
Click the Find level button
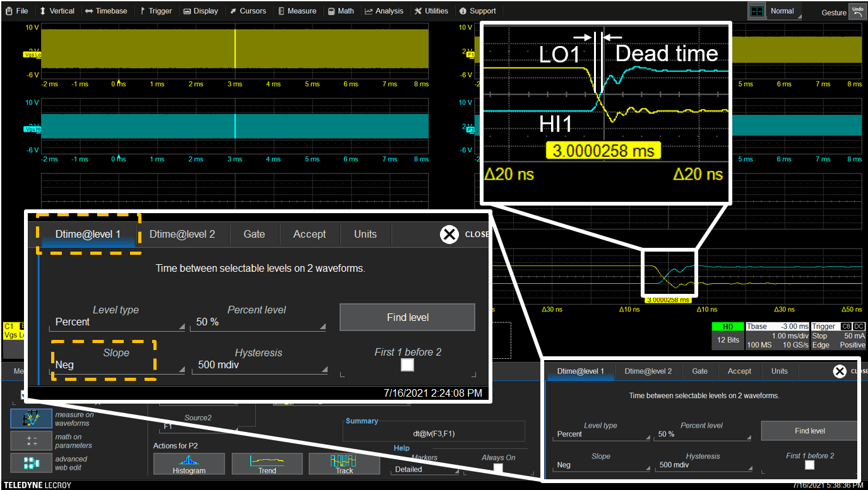coord(407,317)
